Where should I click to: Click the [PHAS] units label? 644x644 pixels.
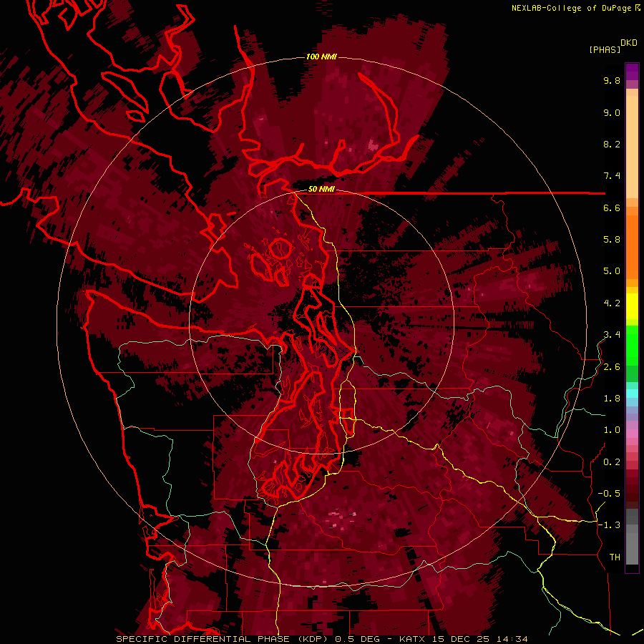tap(605, 49)
